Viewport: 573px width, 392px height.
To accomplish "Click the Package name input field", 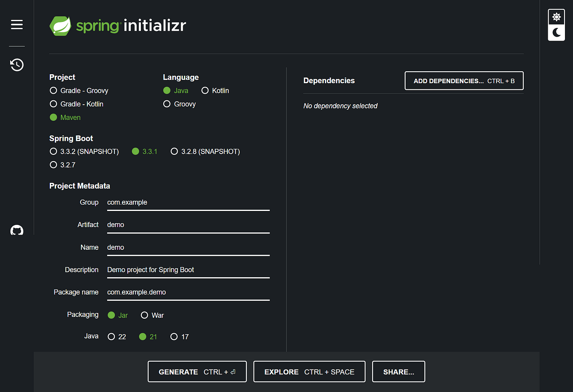I will point(188,292).
